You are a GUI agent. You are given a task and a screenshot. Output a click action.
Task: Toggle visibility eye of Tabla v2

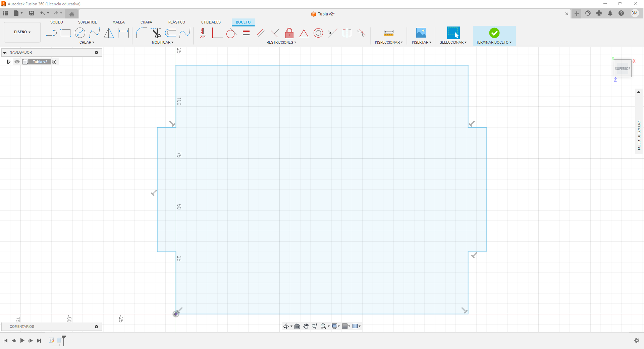click(x=17, y=62)
